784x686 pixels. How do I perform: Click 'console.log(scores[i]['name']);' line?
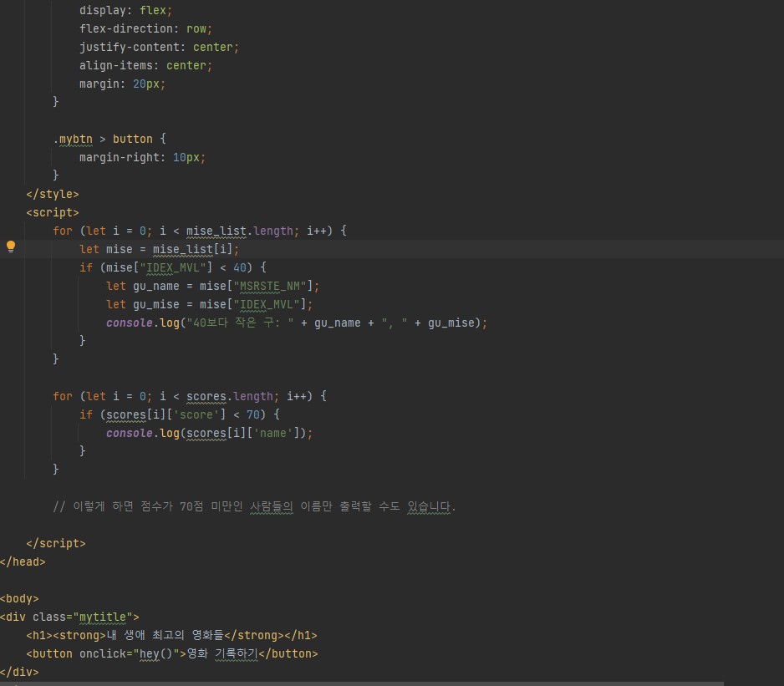pyautogui.click(x=209, y=434)
